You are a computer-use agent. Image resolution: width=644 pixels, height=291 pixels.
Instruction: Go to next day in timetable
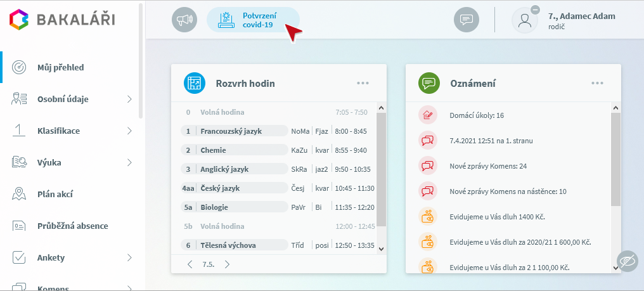click(x=227, y=264)
